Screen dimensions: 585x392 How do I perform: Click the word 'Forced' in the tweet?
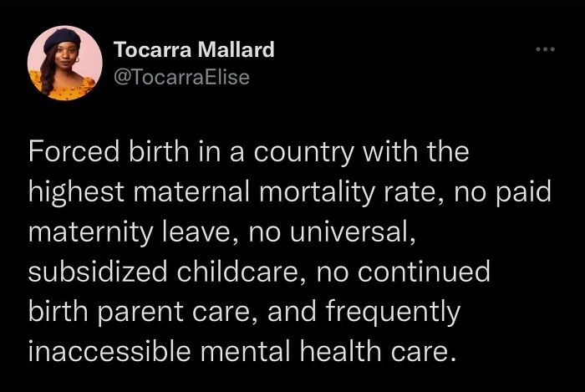74,154
